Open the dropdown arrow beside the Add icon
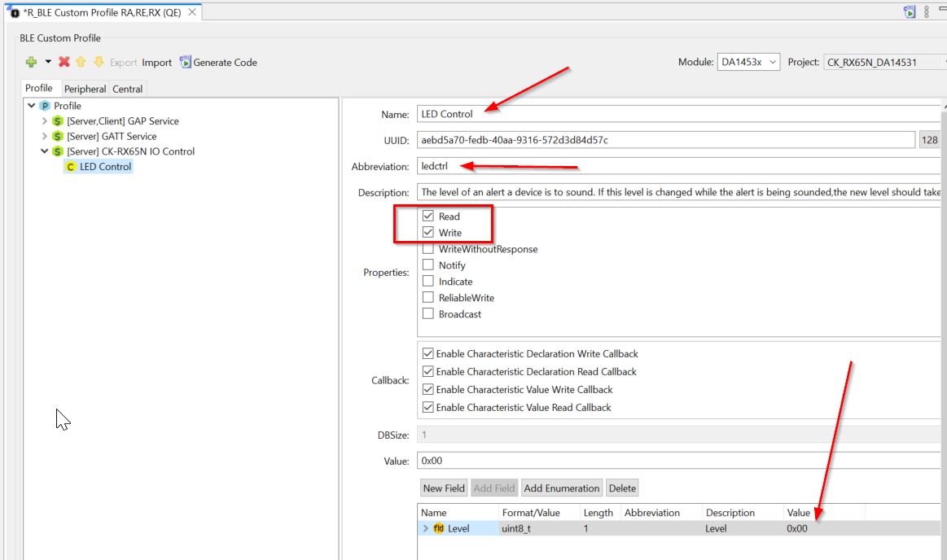947x560 pixels. point(48,62)
